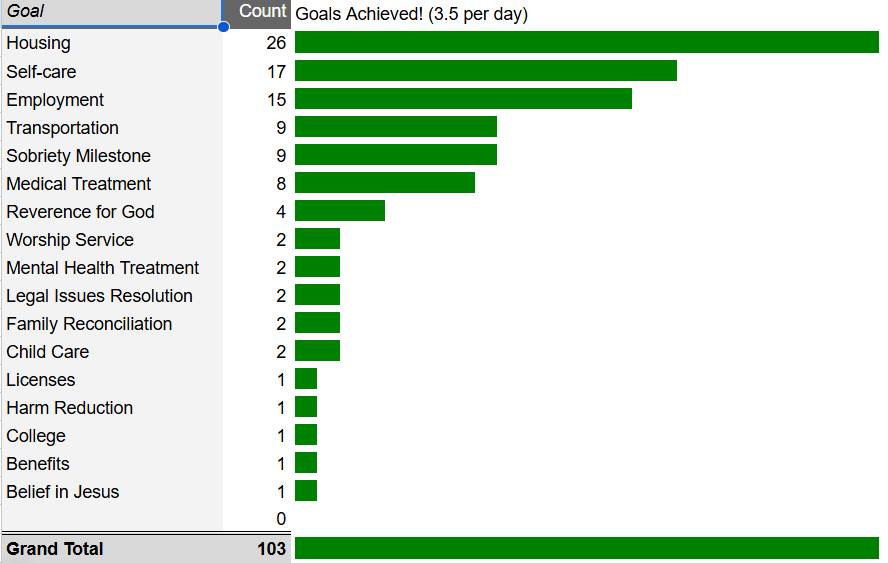
Task: Click the Reverence for God green bar
Action: coord(340,211)
